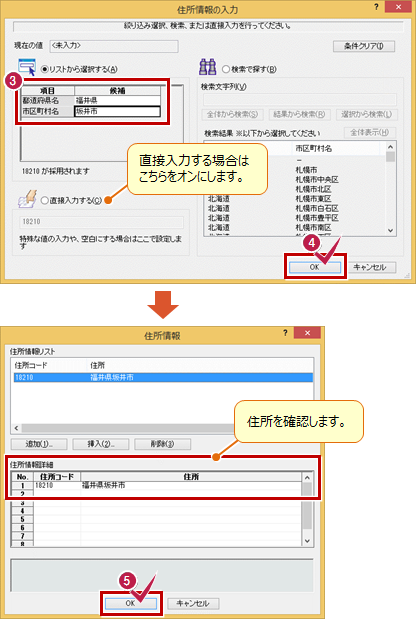Click the 条件クリア button

364,46
